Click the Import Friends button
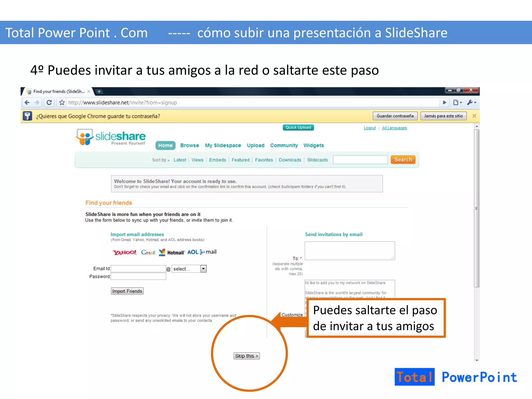532x399 pixels. pyautogui.click(x=127, y=291)
